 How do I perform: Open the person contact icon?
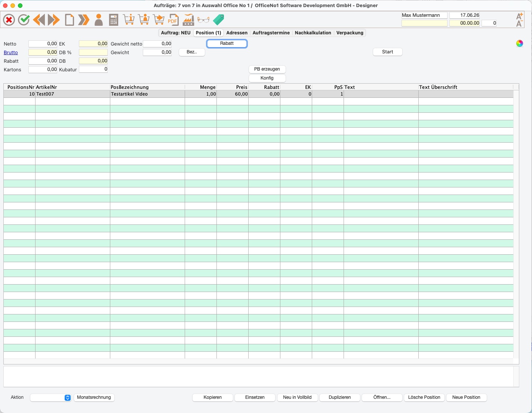(x=99, y=20)
